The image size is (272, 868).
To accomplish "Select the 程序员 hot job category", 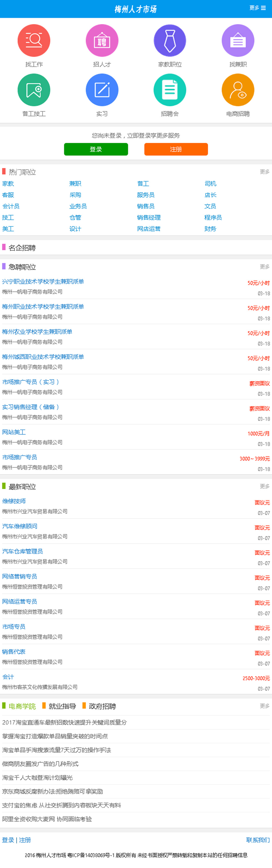I will click(213, 218).
